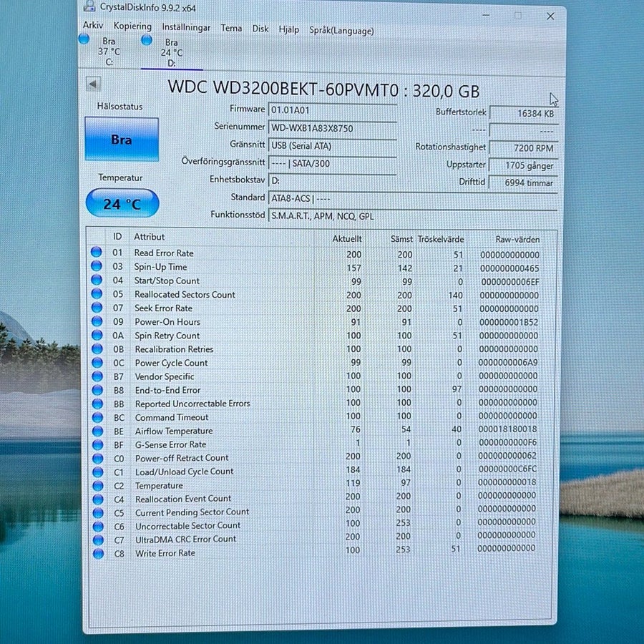The height and width of the screenshot is (644, 644).
Task: Click the Drifttid value 6994 timmar
Action: (x=524, y=182)
